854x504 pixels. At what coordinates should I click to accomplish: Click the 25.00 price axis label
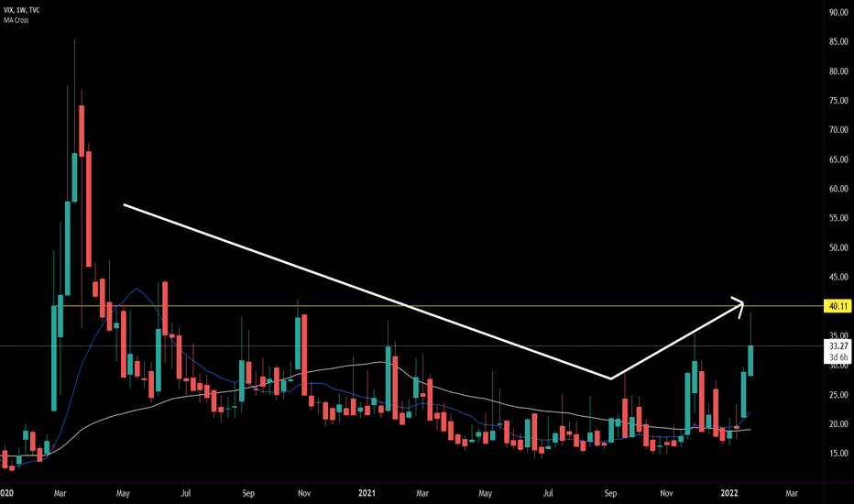[838, 394]
